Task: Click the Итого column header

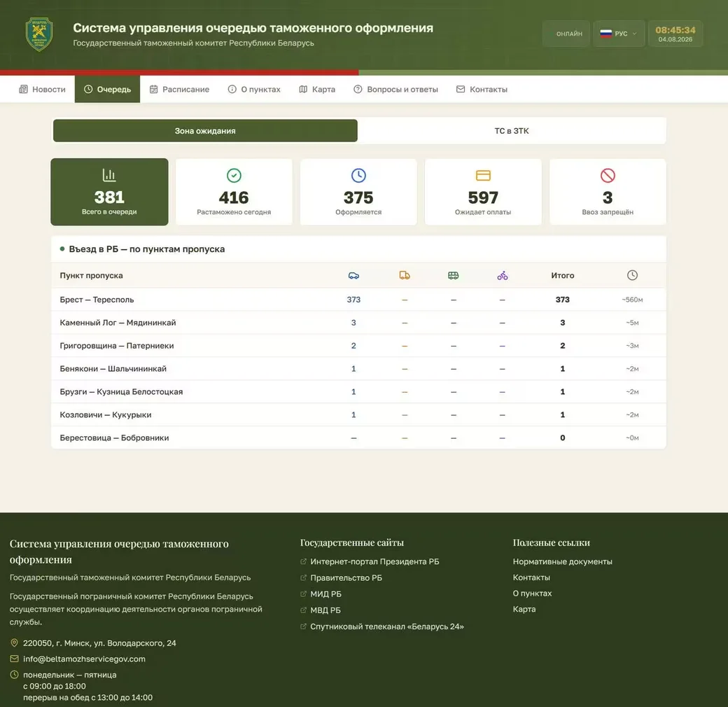Action: (563, 275)
